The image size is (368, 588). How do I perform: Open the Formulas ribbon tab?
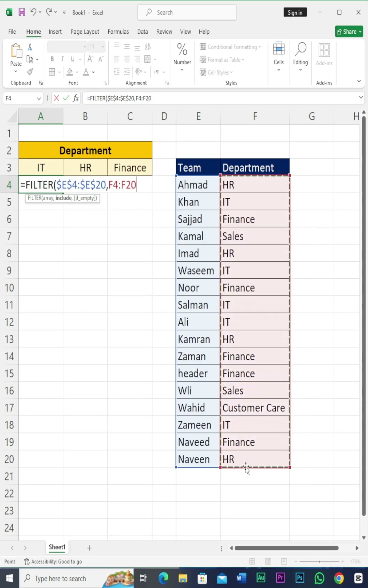point(118,32)
